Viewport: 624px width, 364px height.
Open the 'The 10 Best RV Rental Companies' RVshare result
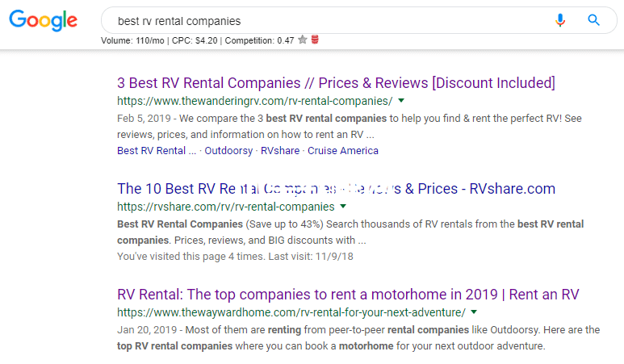pos(336,189)
